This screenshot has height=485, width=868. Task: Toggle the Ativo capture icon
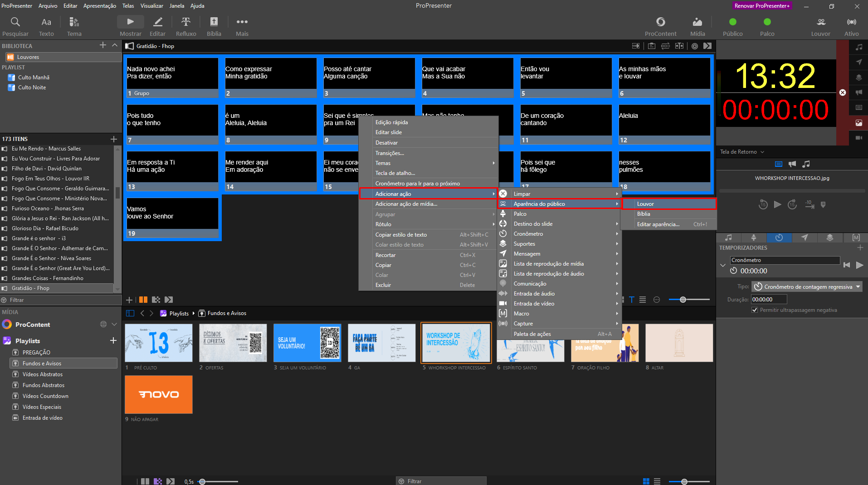[x=851, y=26]
